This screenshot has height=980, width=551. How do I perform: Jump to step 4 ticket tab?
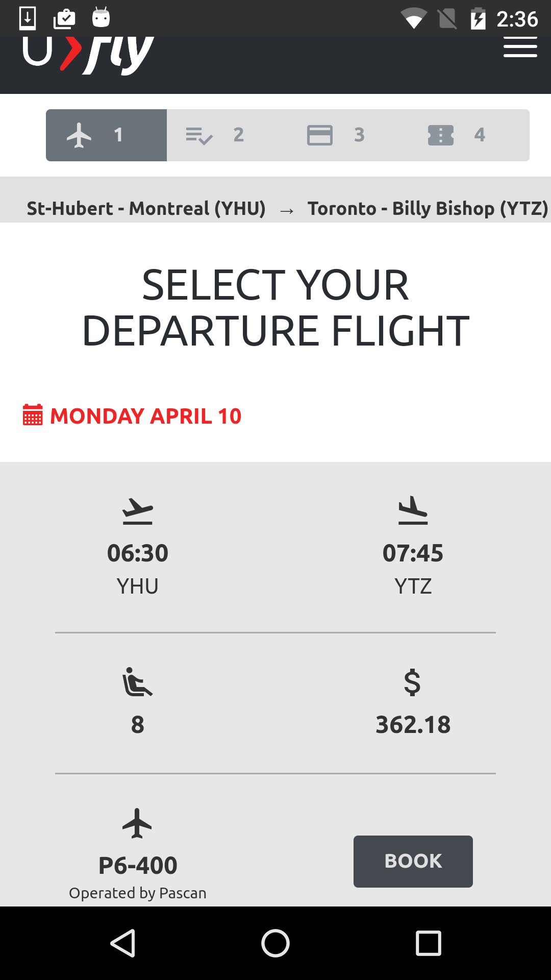tap(456, 135)
